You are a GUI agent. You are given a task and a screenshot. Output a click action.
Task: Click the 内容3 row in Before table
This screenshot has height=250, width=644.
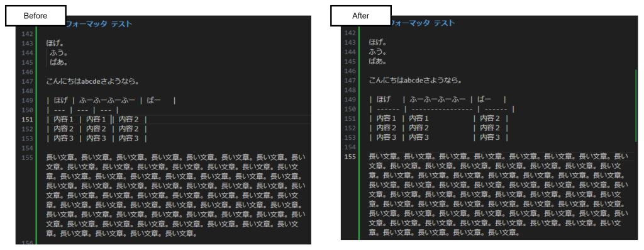tap(96, 138)
